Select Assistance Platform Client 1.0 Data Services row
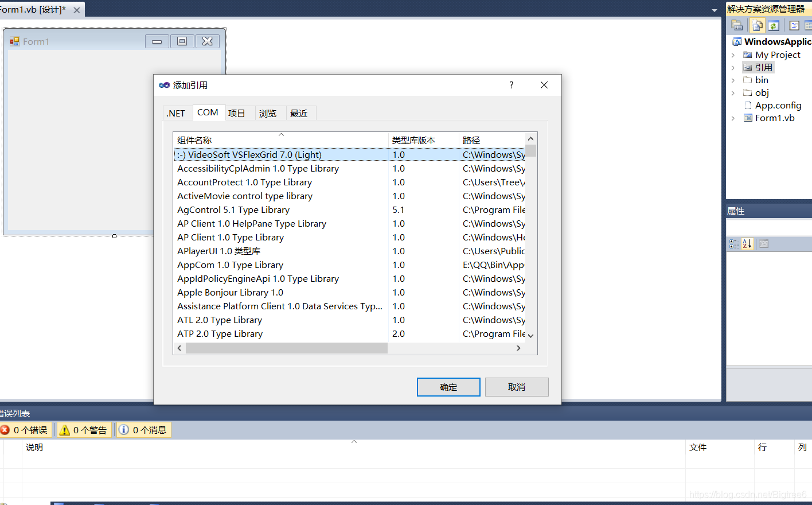Image resolution: width=812 pixels, height=505 pixels. point(349,306)
